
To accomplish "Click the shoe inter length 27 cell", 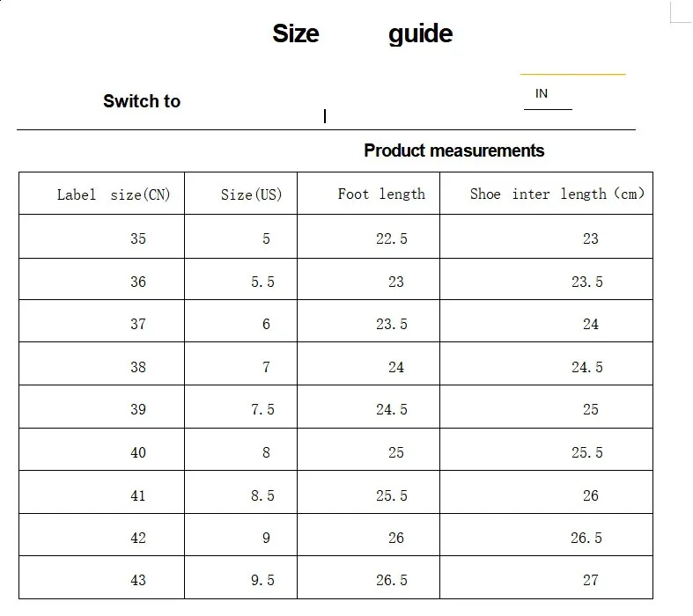I will (x=546, y=577).
